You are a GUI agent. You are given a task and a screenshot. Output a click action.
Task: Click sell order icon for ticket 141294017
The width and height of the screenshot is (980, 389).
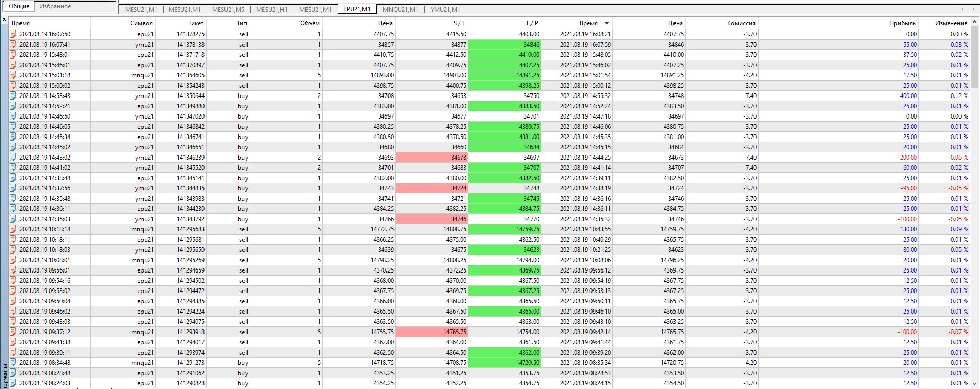(x=13, y=342)
